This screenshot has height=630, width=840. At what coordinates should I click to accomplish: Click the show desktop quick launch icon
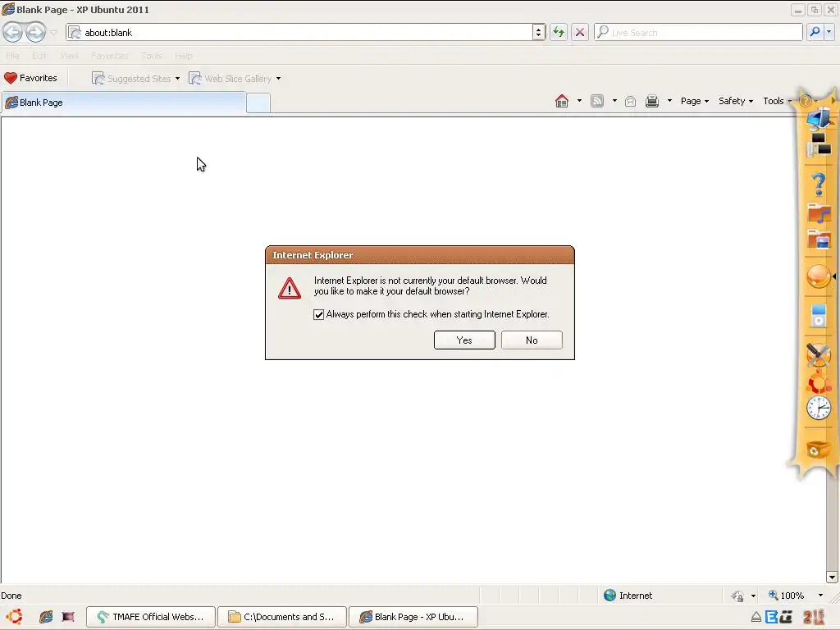click(68, 617)
